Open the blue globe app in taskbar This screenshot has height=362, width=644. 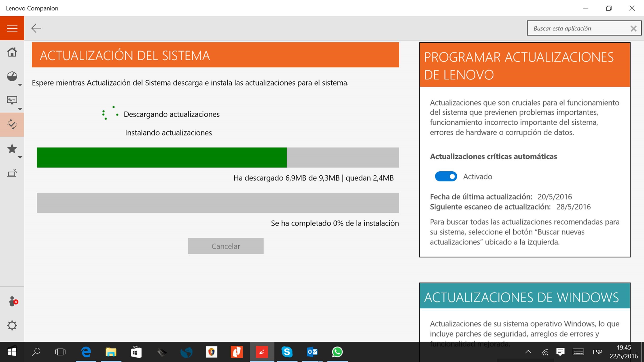coord(186,352)
